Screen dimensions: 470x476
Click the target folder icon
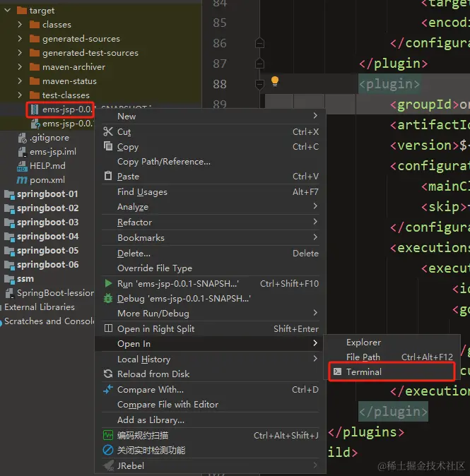(22, 11)
